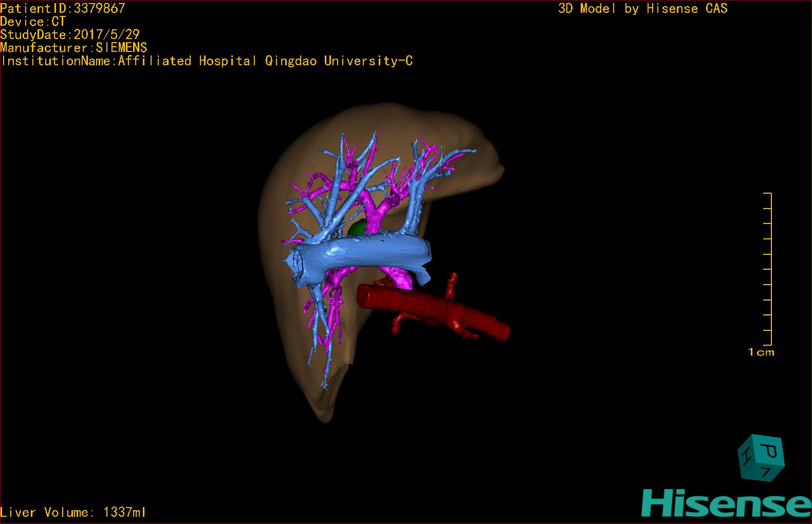Click the Manufacturer:SIEMENS text

[73, 48]
